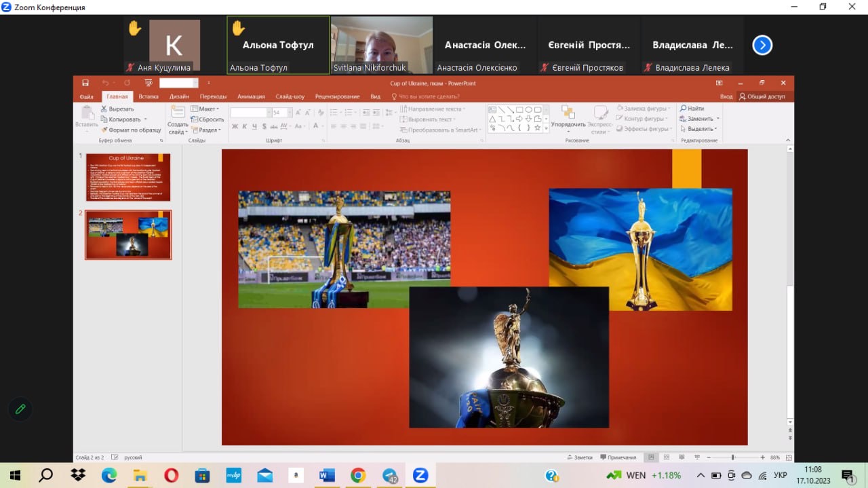This screenshot has width=868, height=488.
Task: Switch to the Design (Дизайн) tab
Action: click(x=179, y=96)
